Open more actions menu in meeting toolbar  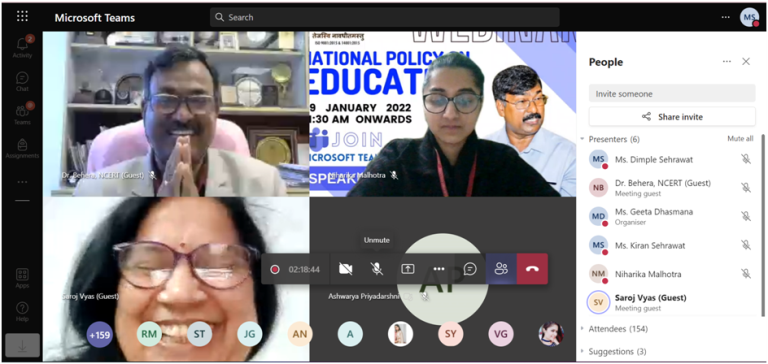pyautogui.click(x=439, y=269)
